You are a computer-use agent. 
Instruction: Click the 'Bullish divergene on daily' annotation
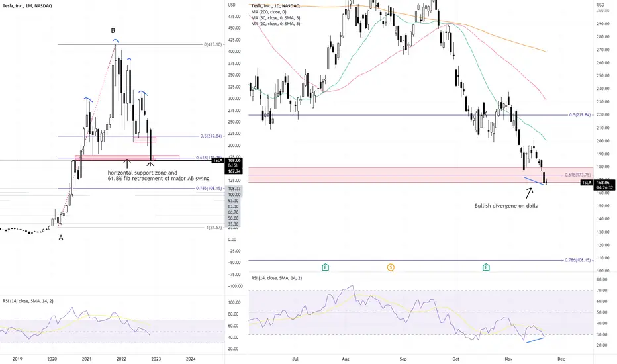click(506, 206)
